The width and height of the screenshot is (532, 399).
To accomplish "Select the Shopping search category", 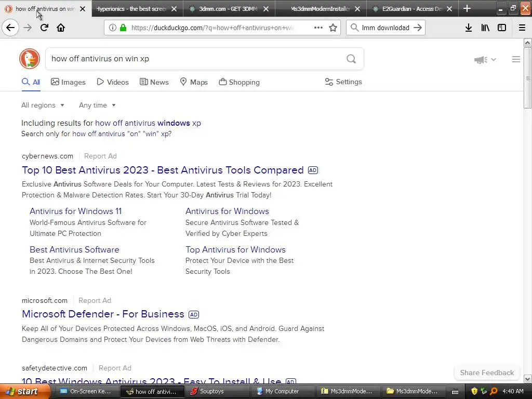I will tap(239, 82).
